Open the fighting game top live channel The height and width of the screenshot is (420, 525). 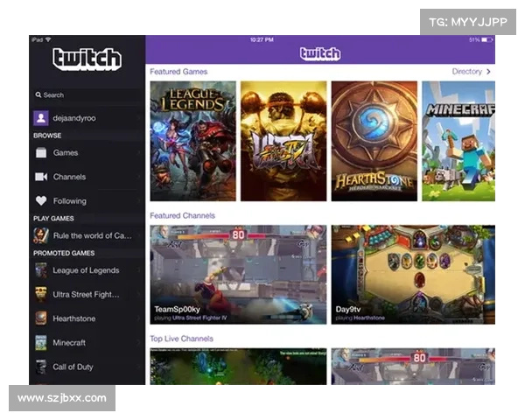click(x=413, y=367)
